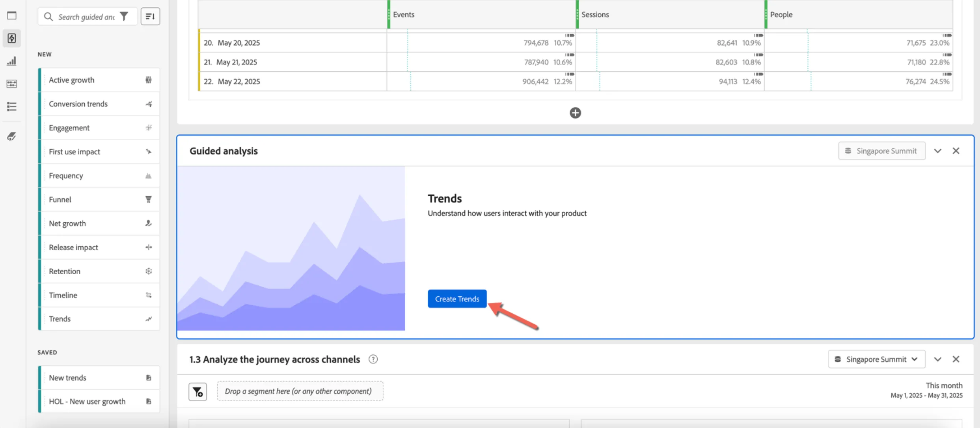Select Active growth from the New list
980x428 pixels.
pos(99,80)
